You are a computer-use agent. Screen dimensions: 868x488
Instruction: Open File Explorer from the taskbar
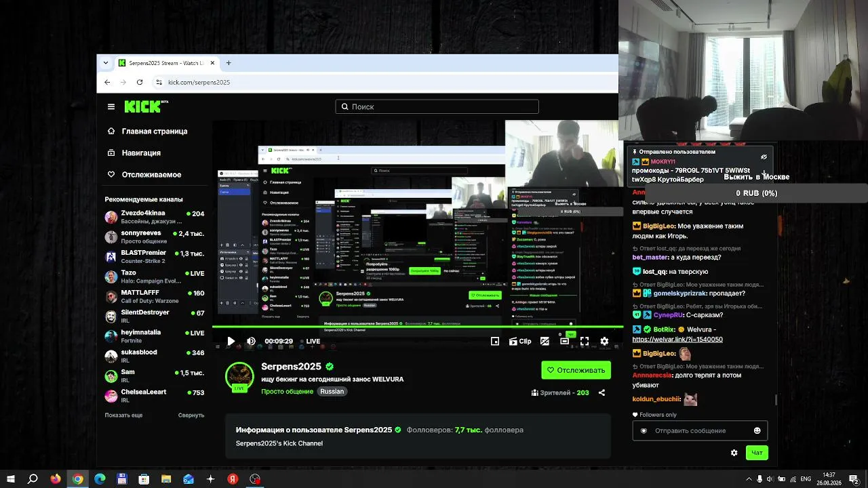pos(166,479)
